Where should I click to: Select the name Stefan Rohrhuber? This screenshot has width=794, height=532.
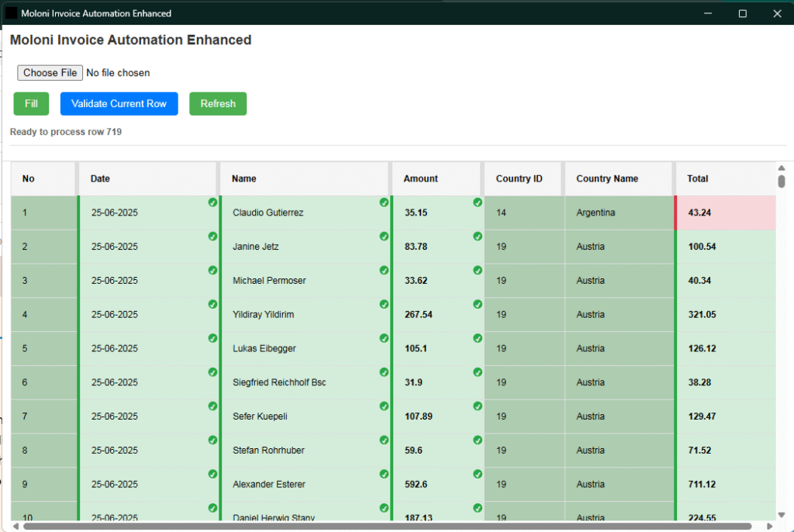(268, 451)
